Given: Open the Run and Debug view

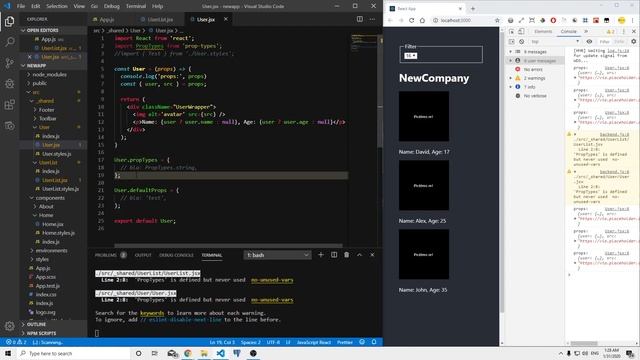Looking at the screenshot, I should [9, 84].
